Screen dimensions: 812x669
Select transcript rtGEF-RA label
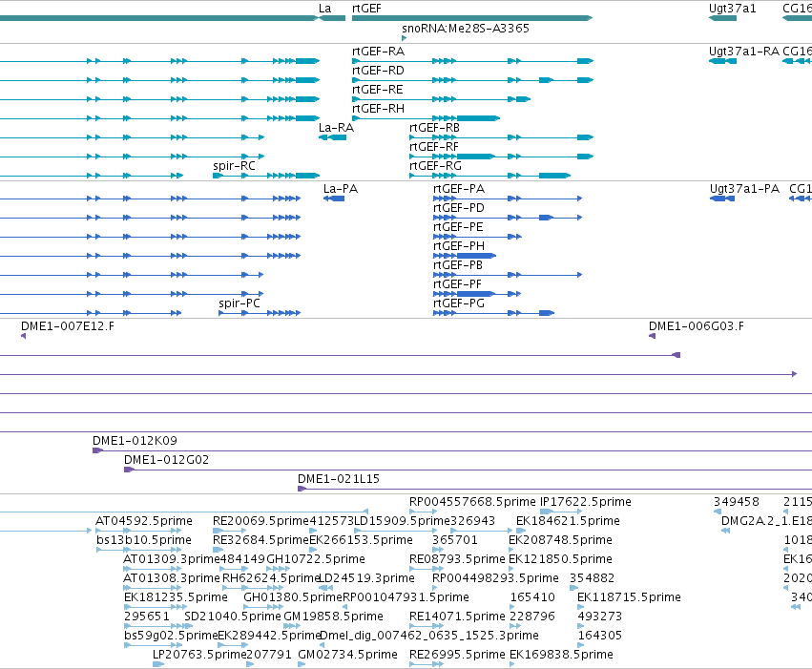point(378,52)
